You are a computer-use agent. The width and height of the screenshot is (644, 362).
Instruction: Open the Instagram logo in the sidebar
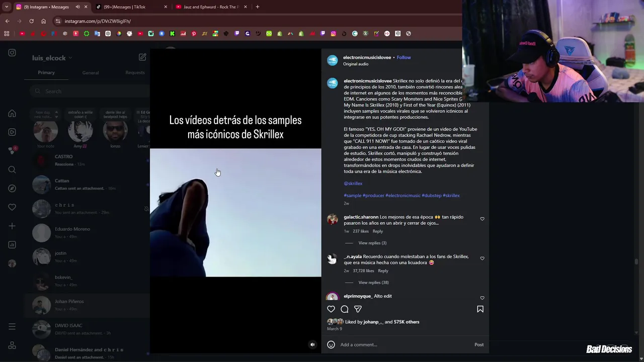[12, 53]
